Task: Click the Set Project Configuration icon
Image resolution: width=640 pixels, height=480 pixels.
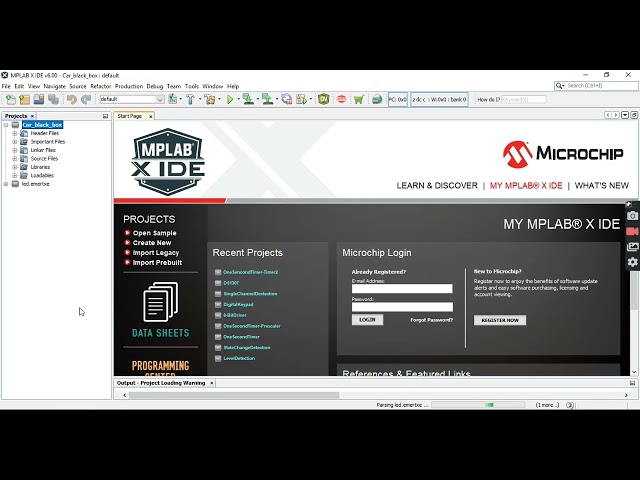Action: tap(172, 99)
